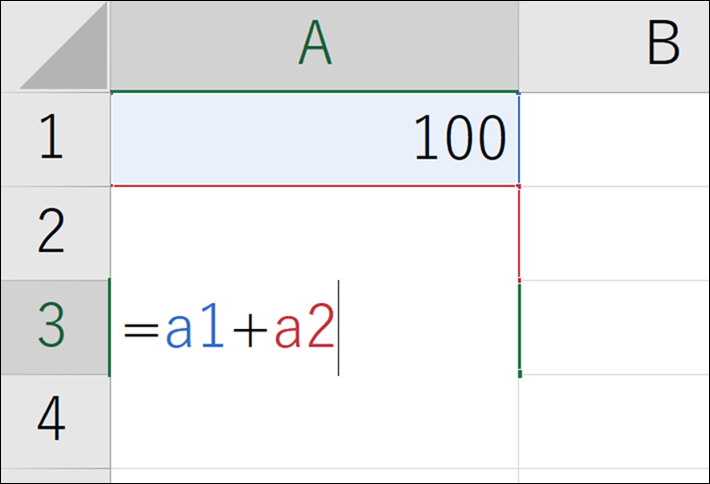Click the equals sign in cell A3
Viewport: 710px width, 484px height.
pyautogui.click(x=140, y=329)
